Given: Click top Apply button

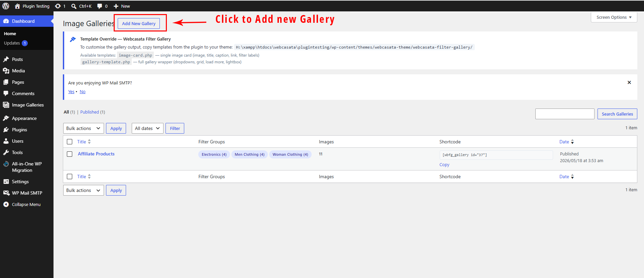Looking at the screenshot, I should (x=116, y=128).
